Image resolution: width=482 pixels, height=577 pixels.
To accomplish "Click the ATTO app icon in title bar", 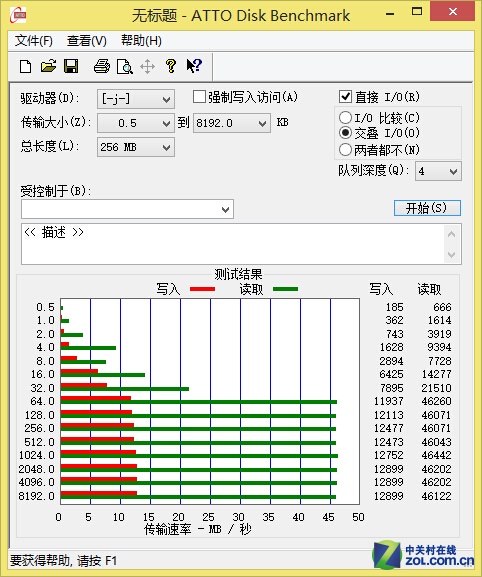I will tap(18, 15).
